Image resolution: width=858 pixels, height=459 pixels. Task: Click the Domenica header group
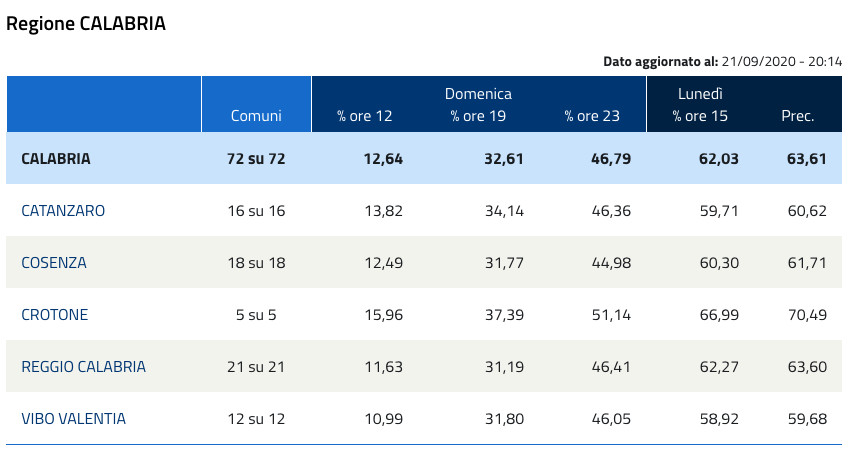click(x=478, y=94)
